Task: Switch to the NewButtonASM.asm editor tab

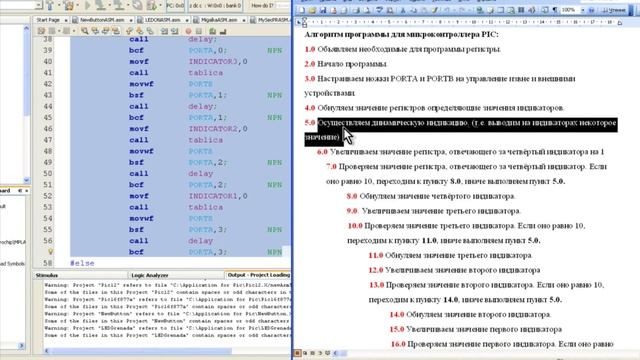Action: (x=102, y=20)
